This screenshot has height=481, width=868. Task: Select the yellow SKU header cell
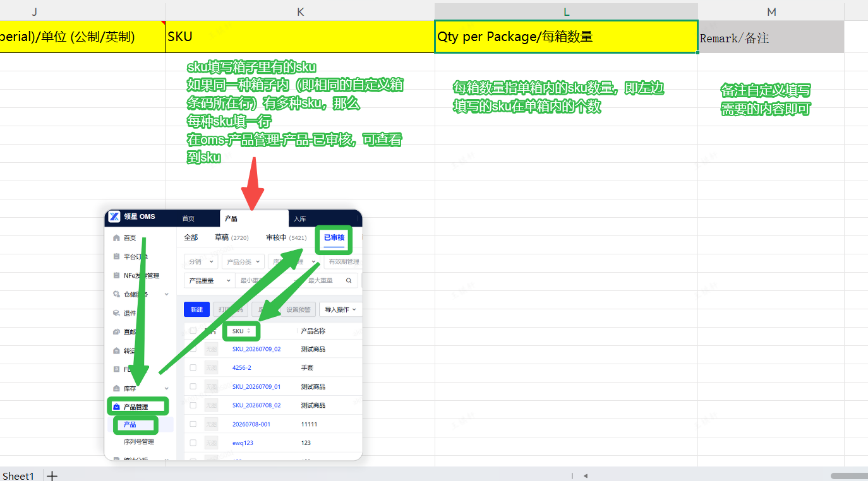point(300,37)
